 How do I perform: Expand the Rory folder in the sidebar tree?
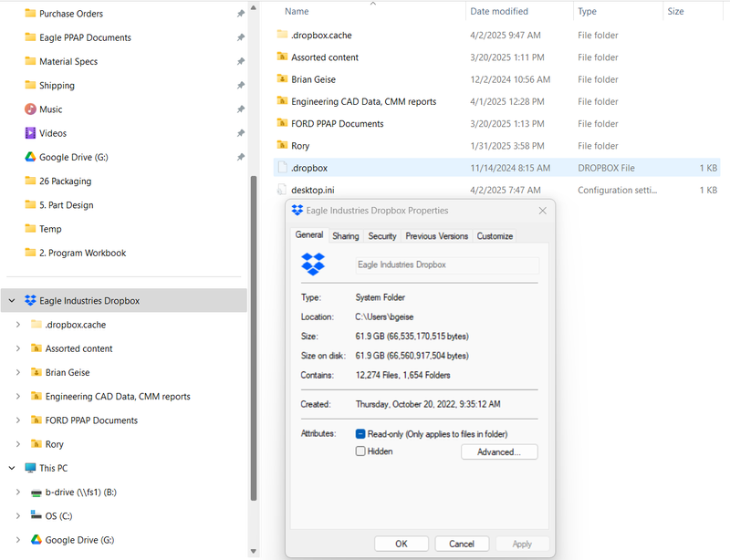coord(18,444)
